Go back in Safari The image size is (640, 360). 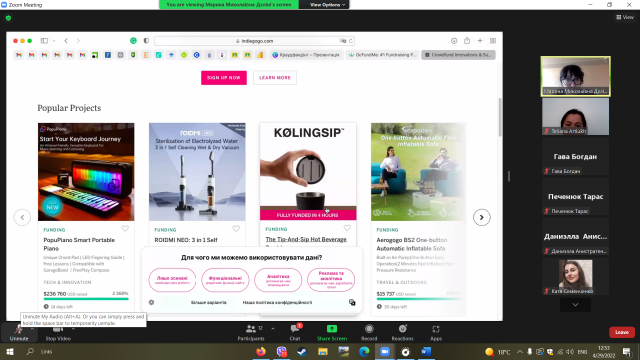(66, 41)
